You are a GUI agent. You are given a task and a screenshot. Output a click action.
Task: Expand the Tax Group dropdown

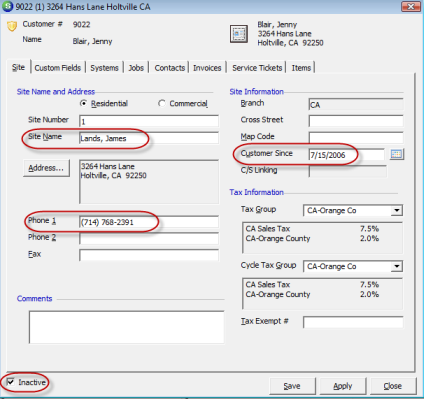396,210
